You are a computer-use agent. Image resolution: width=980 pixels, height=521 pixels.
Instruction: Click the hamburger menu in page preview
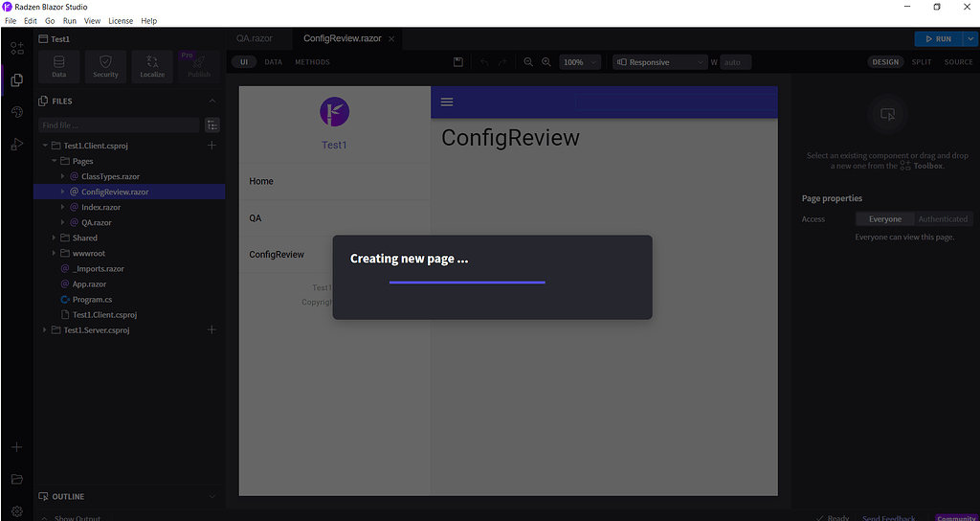447,102
